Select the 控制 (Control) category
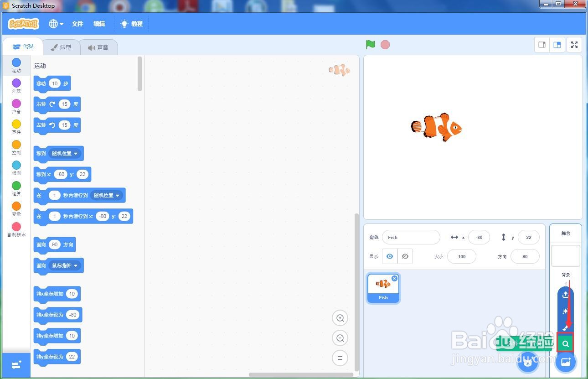The height and width of the screenshot is (379, 588). [x=16, y=147]
